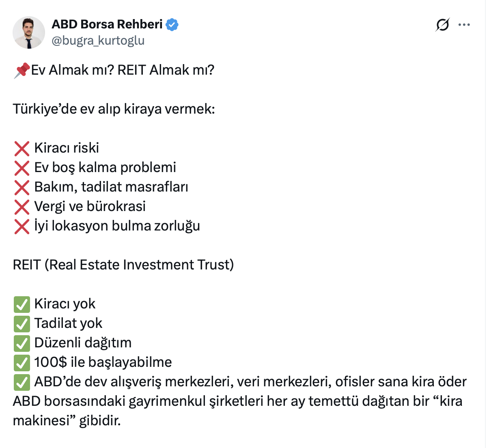The image size is (487, 448).
Task: Click the blue verified badge
Action: pyautogui.click(x=172, y=25)
